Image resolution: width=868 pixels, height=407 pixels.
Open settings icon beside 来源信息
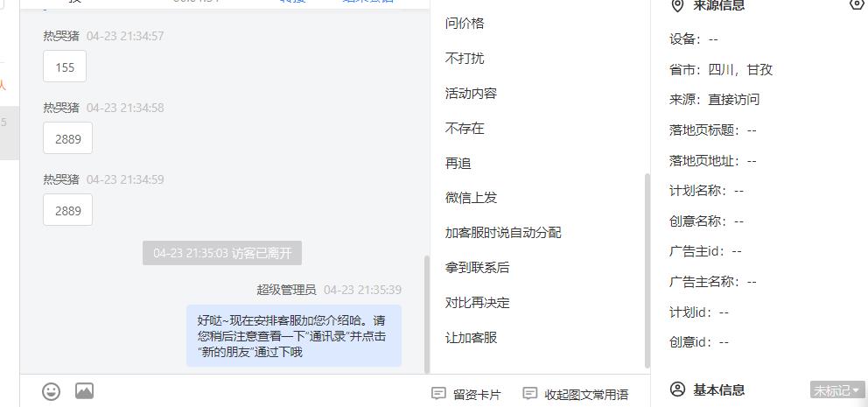pos(857,4)
